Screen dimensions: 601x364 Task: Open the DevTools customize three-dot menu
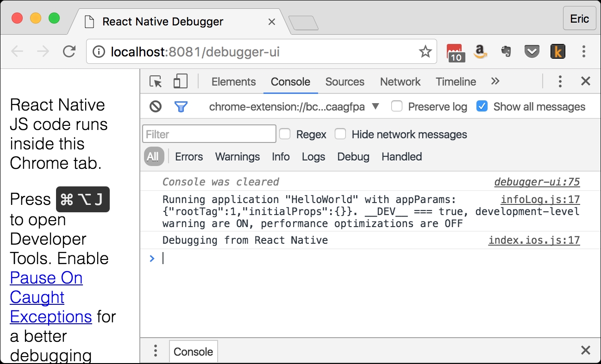(x=560, y=82)
